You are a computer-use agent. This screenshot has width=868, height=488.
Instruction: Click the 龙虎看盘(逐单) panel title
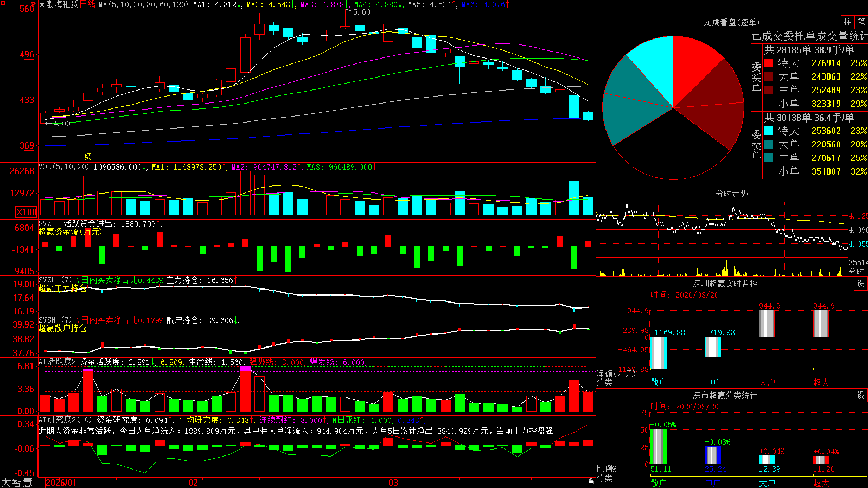tap(731, 22)
